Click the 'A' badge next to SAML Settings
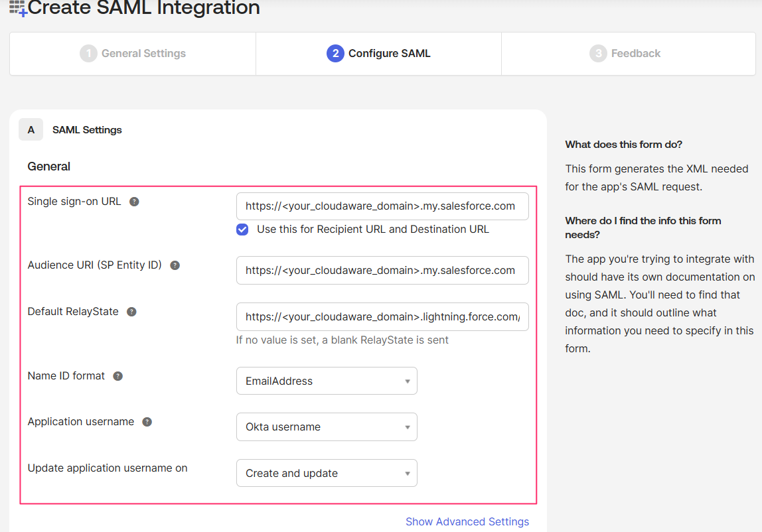Image resolution: width=762 pixels, height=532 pixels. pyautogui.click(x=31, y=129)
